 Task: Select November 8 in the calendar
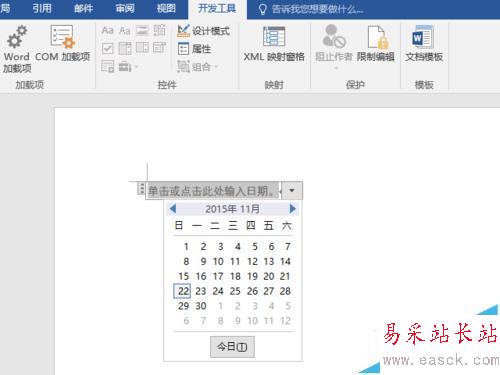click(x=186, y=261)
